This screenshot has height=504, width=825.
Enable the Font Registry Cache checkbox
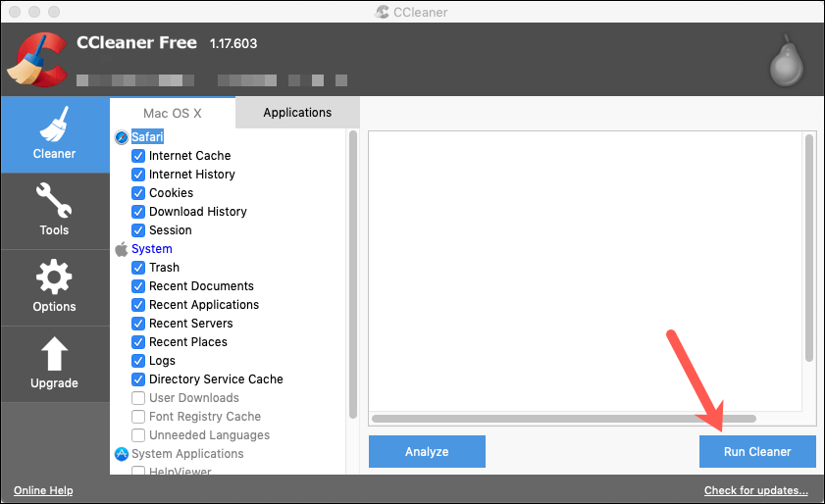(138, 417)
